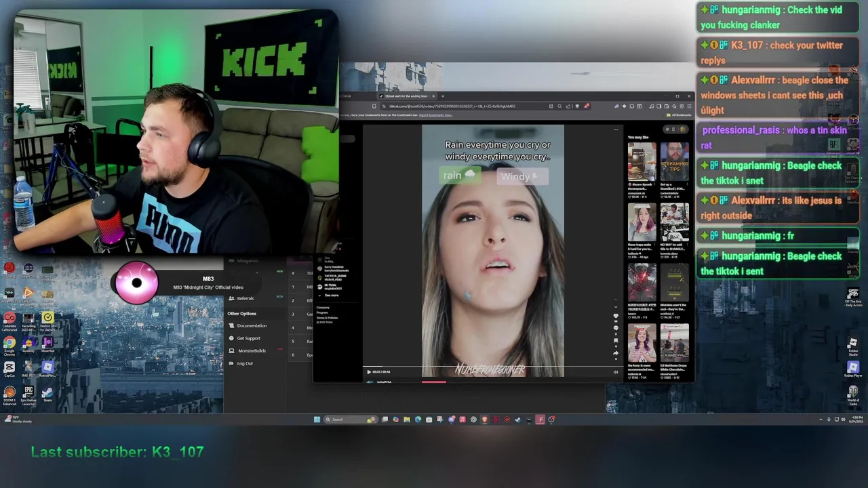Mute the TikTok video volume
The height and width of the screenshot is (488, 868).
point(616,371)
